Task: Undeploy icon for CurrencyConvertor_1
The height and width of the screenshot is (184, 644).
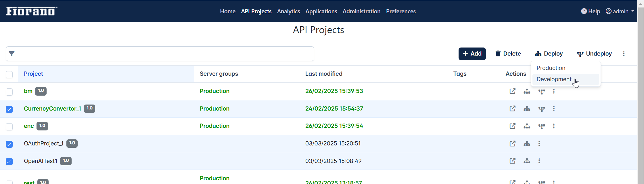Action: click(x=542, y=109)
